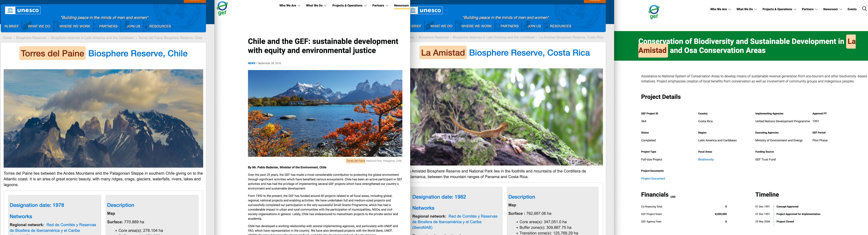Select WHAT WE DO on La Amistad UNESCO page
Image resolution: width=868 pixels, height=235 pixels.
click(x=441, y=26)
